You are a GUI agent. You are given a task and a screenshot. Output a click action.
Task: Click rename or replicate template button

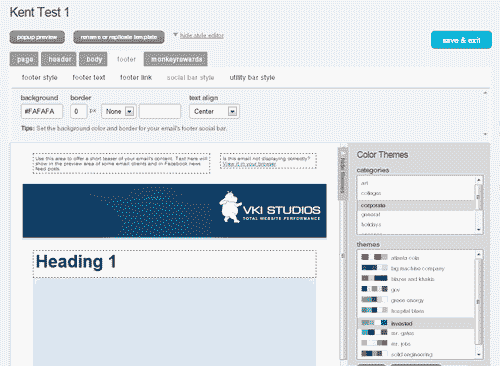119,37
